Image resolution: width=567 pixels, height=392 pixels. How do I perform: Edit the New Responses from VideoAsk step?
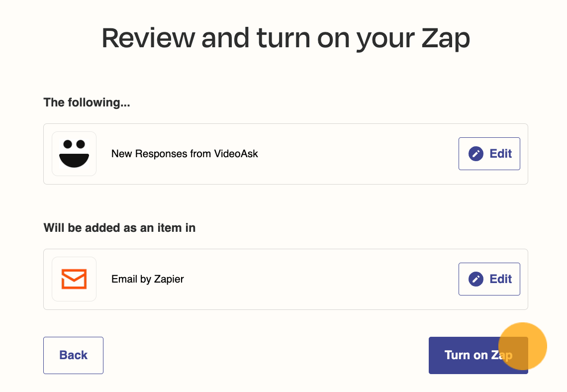tap(489, 154)
